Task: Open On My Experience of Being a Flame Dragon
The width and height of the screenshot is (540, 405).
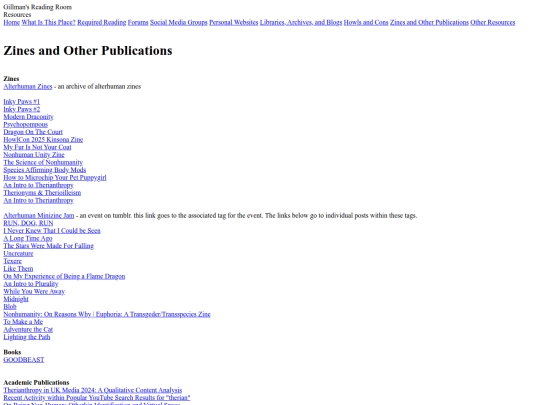Action: tap(64, 276)
